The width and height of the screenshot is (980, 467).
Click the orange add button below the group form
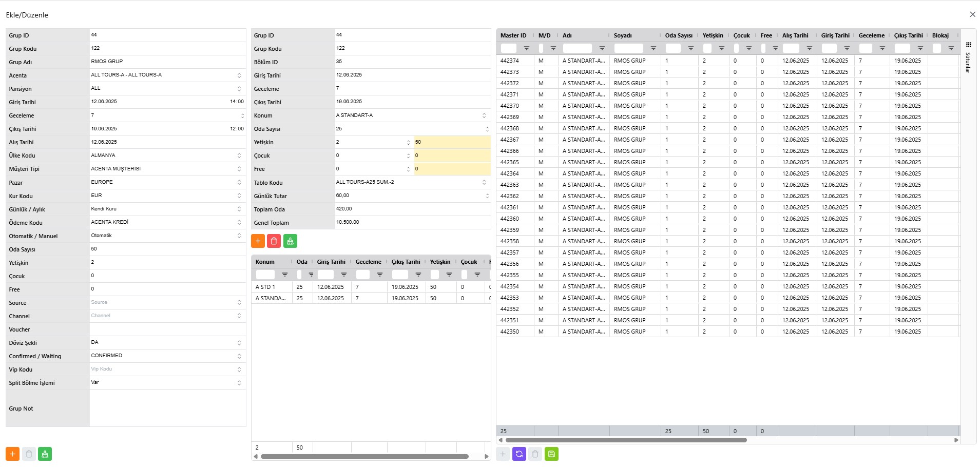click(x=12, y=454)
